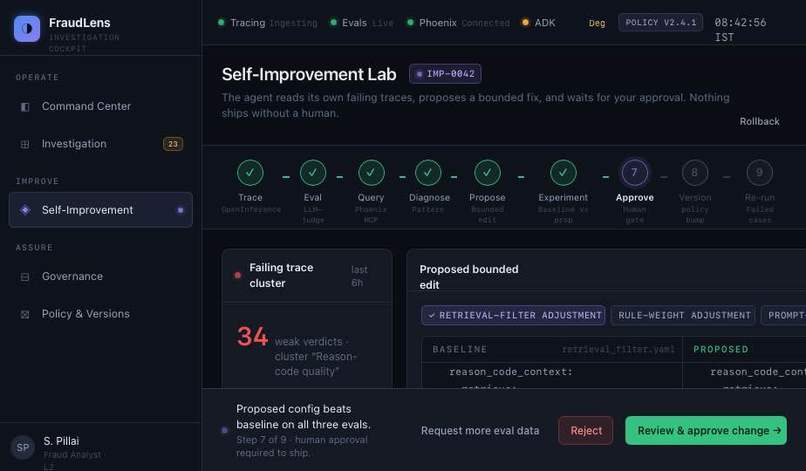The width and height of the screenshot is (806, 471).
Task: Click the Deg label in top bar
Action: [x=597, y=23]
